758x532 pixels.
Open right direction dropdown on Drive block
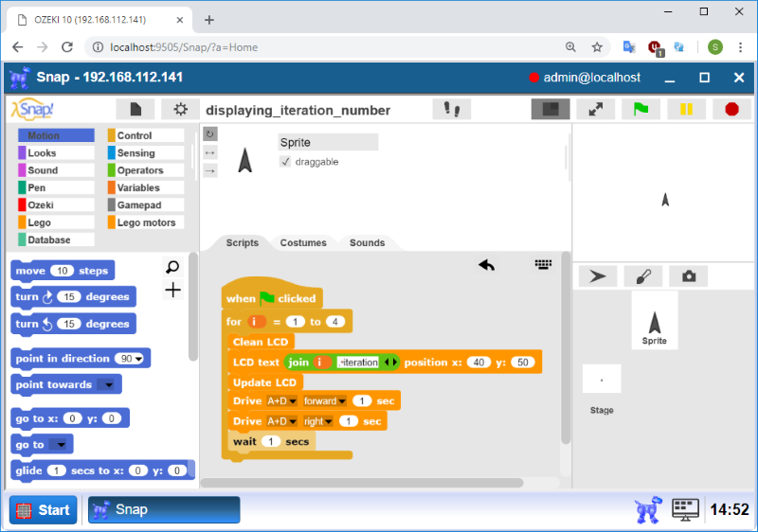pyautogui.click(x=317, y=421)
